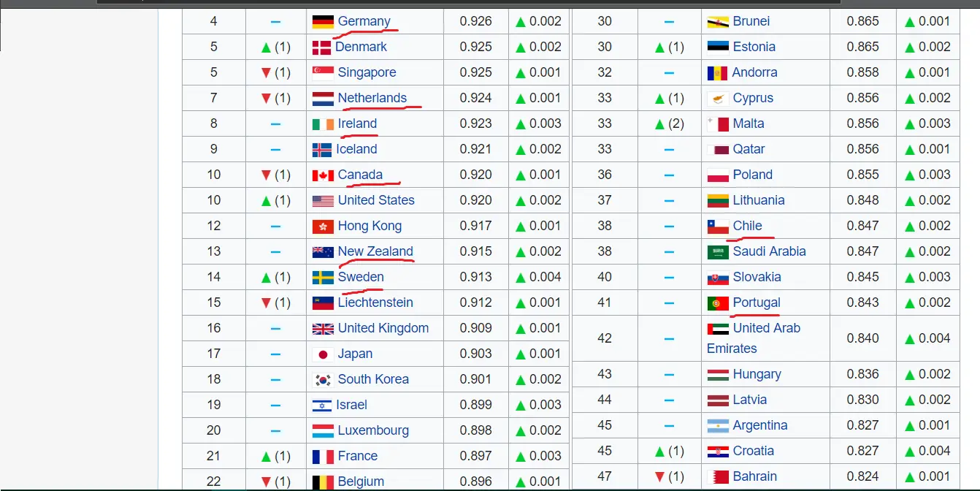
Task: Open the France link
Action: (x=358, y=456)
